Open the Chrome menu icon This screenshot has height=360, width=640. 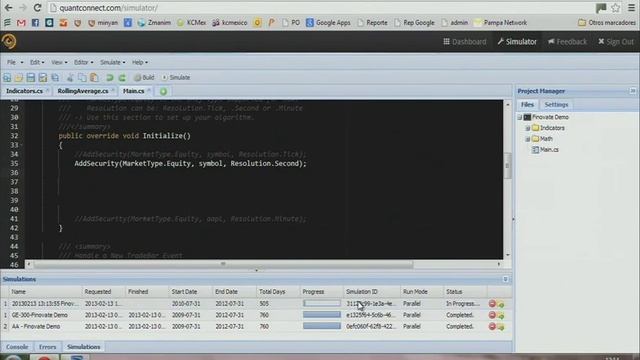coord(631,8)
